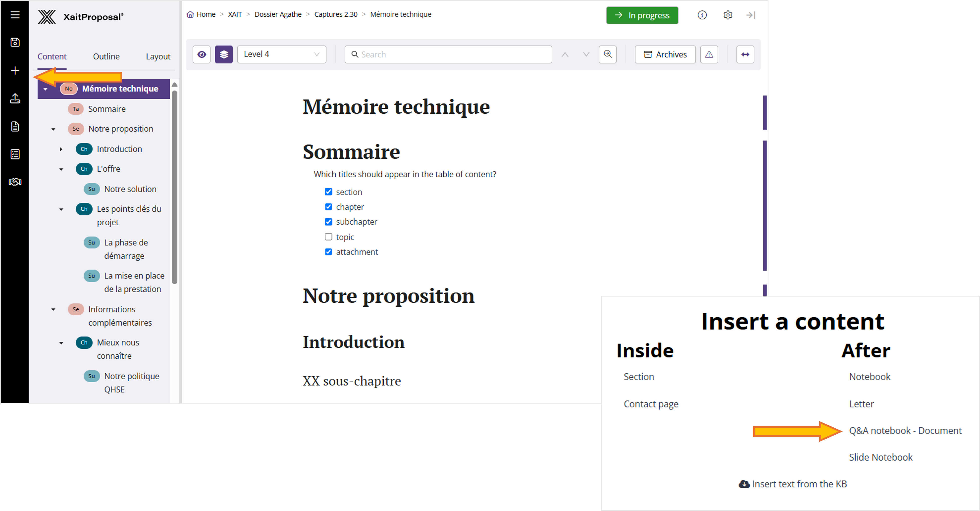Open the settings gear icon
This screenshot has width=980, height=511.
[x=728, y=15]
